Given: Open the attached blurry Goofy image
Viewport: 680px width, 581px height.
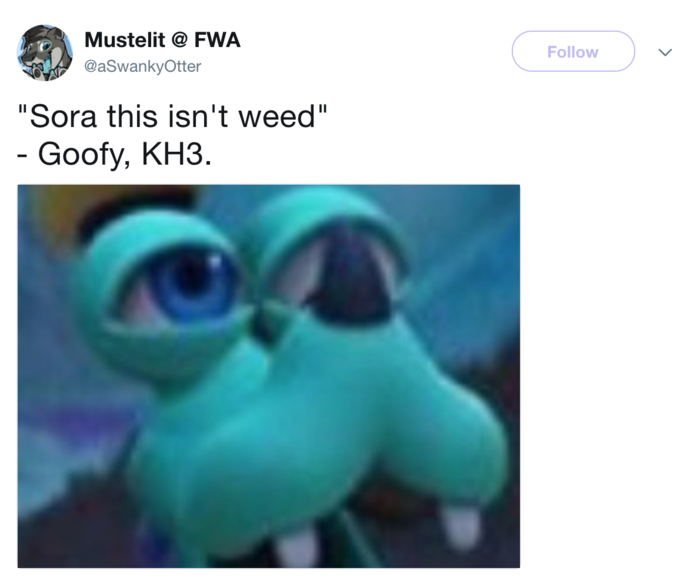Looking at the screenshot, I should pyautogui.click(x=268, y=376).
